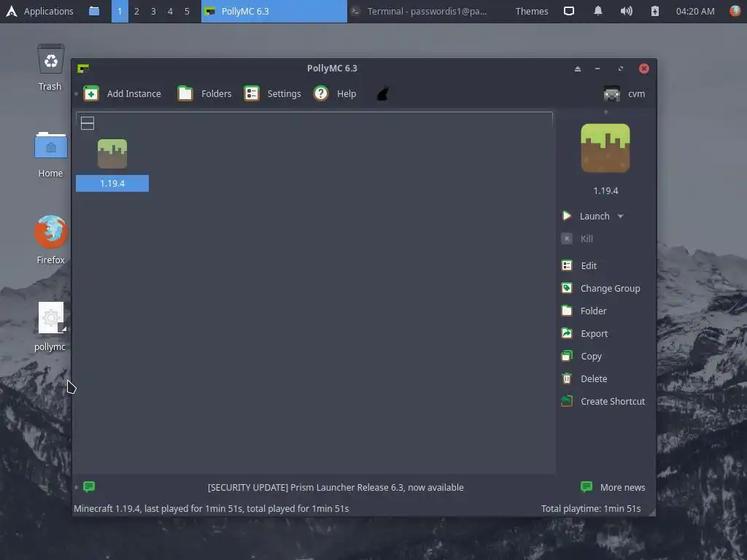This screenshot has height=560, width=747.
Task: Select workspace 1 in the panel
Action: coord(120,12)
